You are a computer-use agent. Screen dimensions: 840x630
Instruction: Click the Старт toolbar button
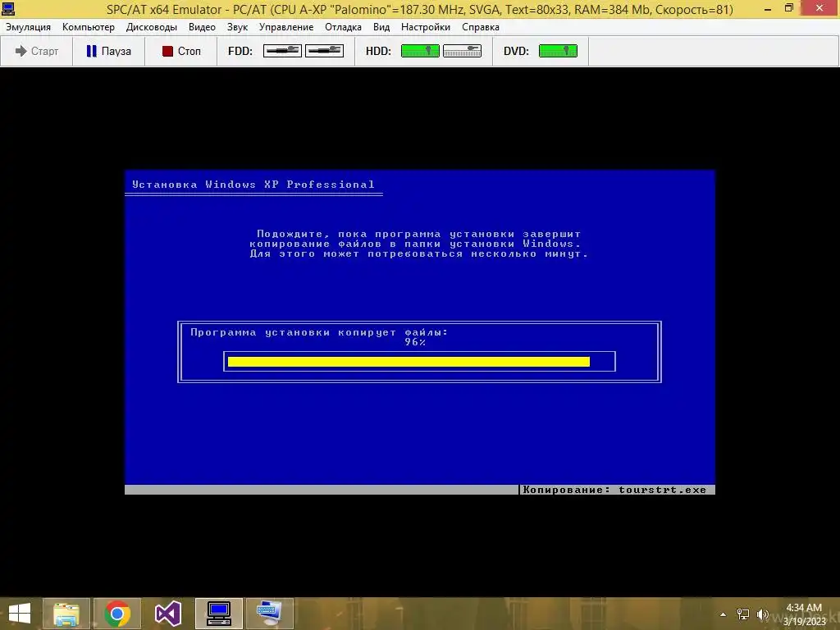click(x=36, y=51)
